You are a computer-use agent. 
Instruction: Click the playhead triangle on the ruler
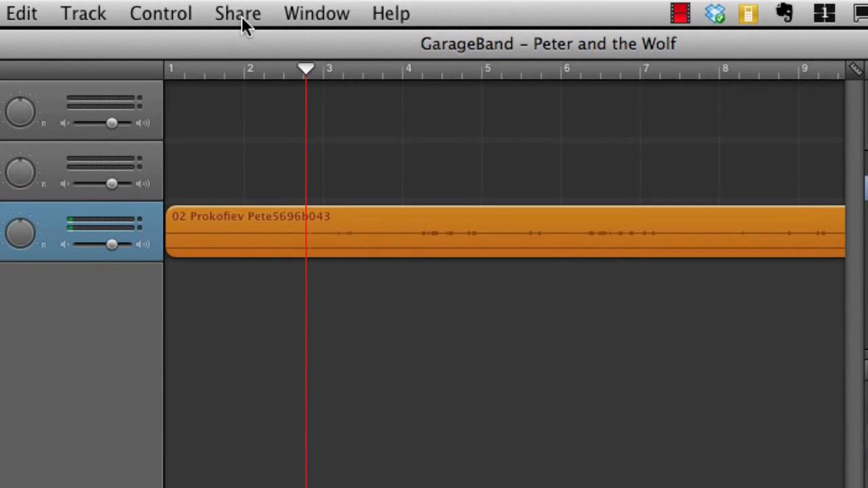point(306,68)
